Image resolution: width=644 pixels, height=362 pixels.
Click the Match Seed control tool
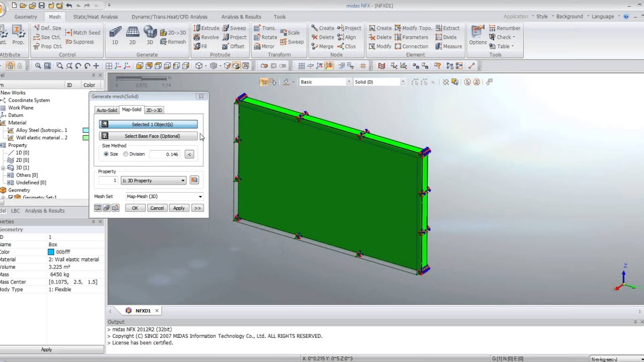point(82,33)
